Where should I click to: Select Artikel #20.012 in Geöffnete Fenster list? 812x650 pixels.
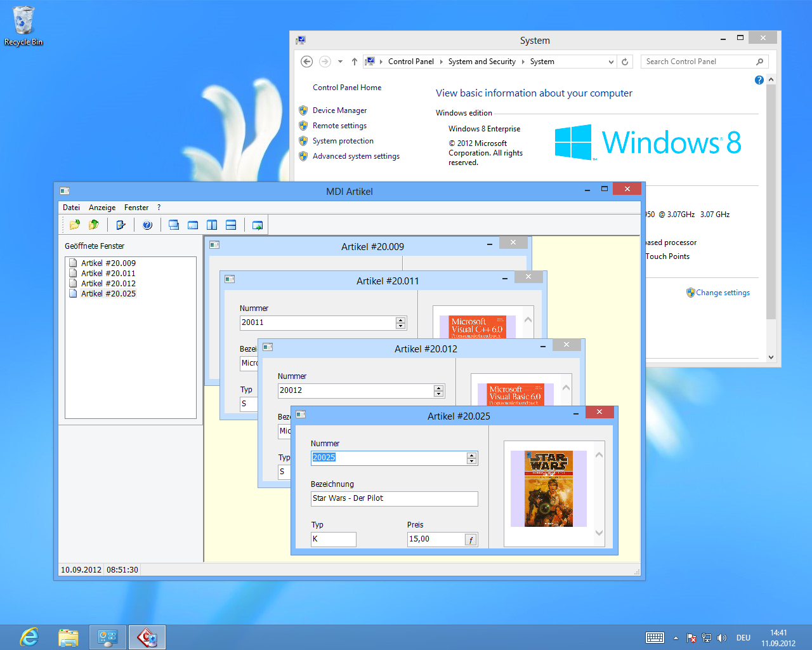coord(108,284)
